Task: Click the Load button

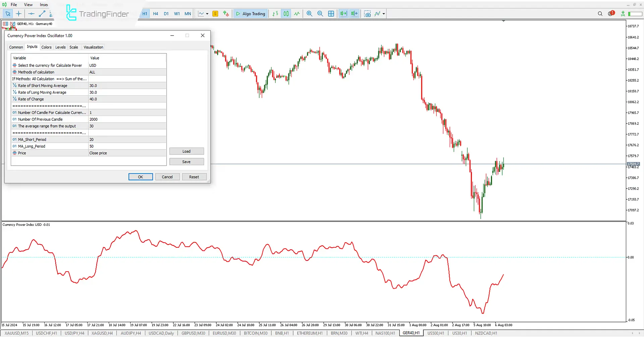Action: (x=186, y=151)
